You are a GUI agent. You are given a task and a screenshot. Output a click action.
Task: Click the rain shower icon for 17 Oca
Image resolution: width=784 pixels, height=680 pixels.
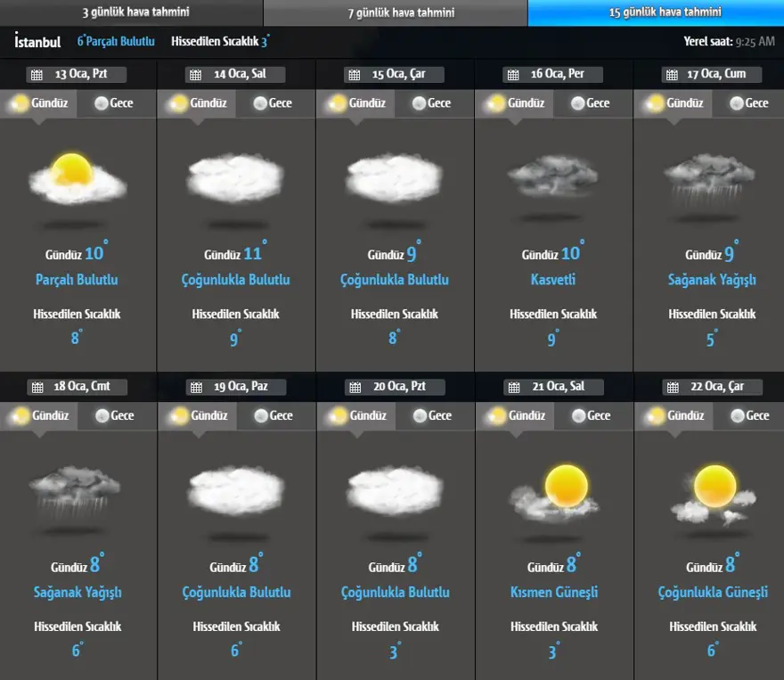(x=711, y=178)
